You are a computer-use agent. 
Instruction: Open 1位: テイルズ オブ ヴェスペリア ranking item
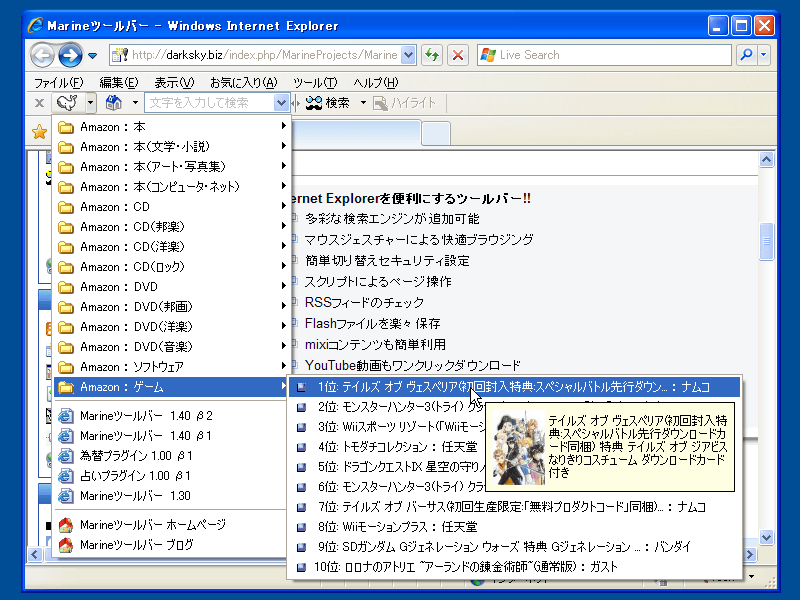pos(514,387)
